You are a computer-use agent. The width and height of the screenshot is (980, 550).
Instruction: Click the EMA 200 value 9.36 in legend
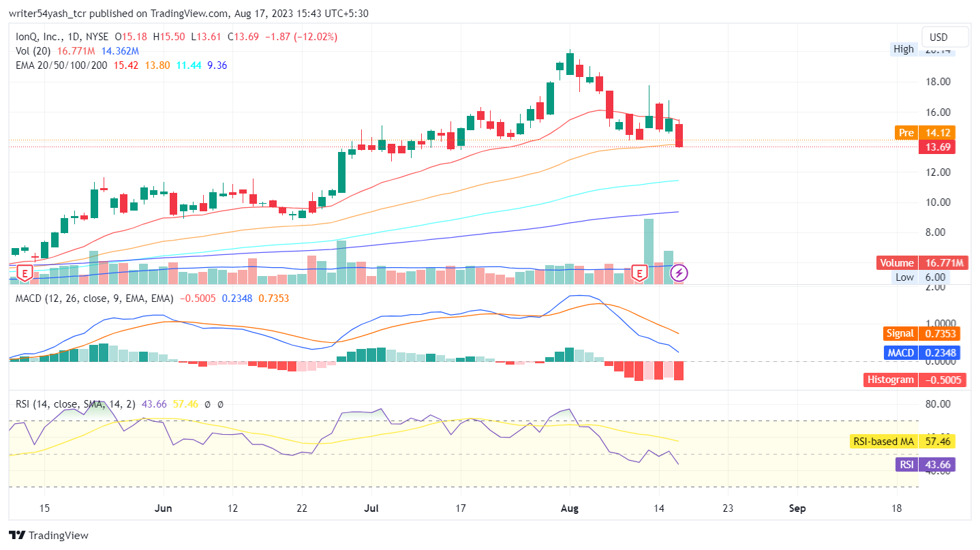coord(217,65)
